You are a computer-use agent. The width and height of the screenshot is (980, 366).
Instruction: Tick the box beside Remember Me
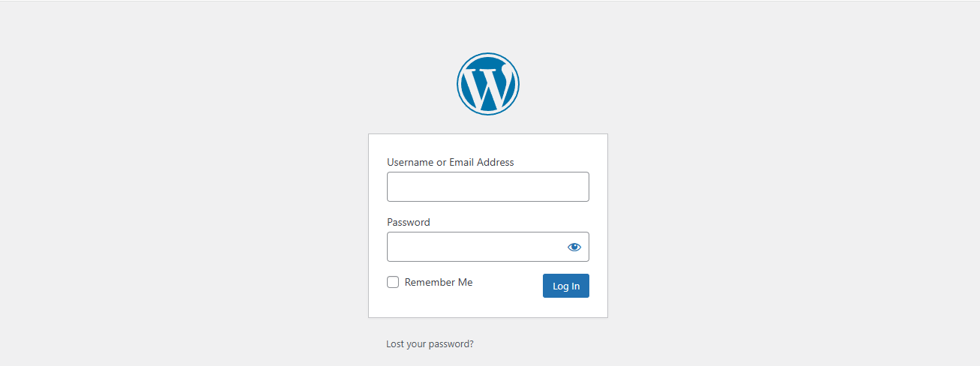tap(393, 283)
